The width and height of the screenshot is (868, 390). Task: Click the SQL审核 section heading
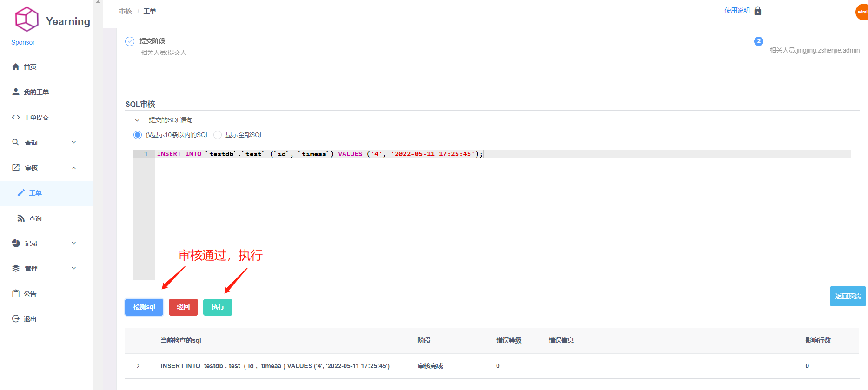pos(140,104)
